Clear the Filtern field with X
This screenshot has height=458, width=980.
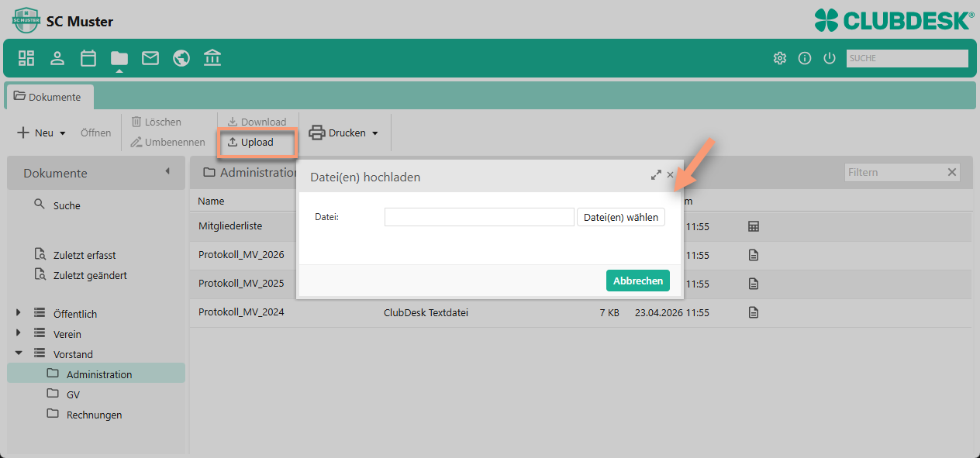pyautogui.click(x=952, y=172)
